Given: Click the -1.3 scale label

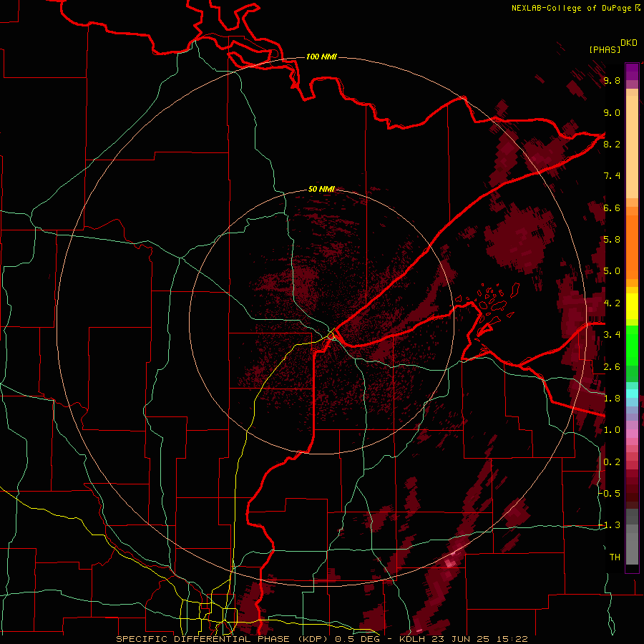Looking at the screenshot, I should 609,525.
